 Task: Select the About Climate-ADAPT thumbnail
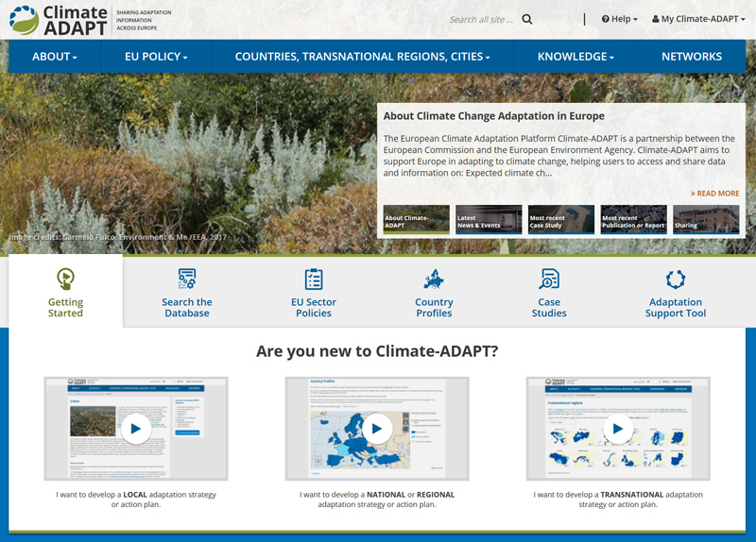click(416, 220)
